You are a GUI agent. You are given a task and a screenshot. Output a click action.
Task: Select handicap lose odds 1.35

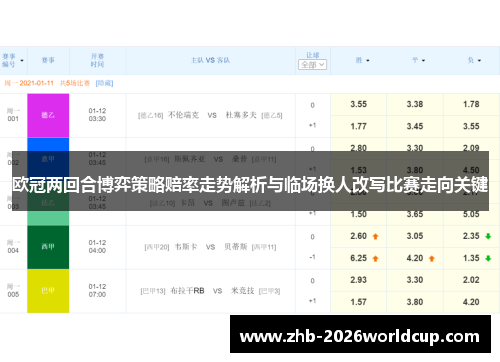click(x=471, y=258)
